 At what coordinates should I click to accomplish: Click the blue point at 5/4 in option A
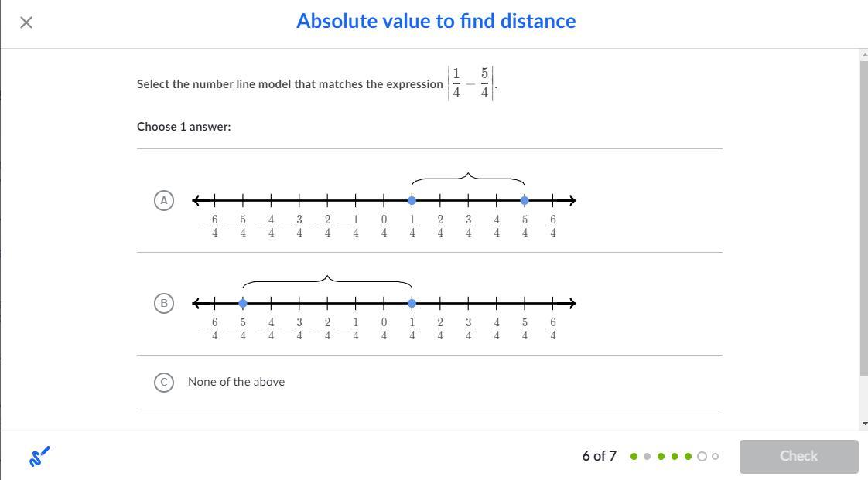pos(525,200)
